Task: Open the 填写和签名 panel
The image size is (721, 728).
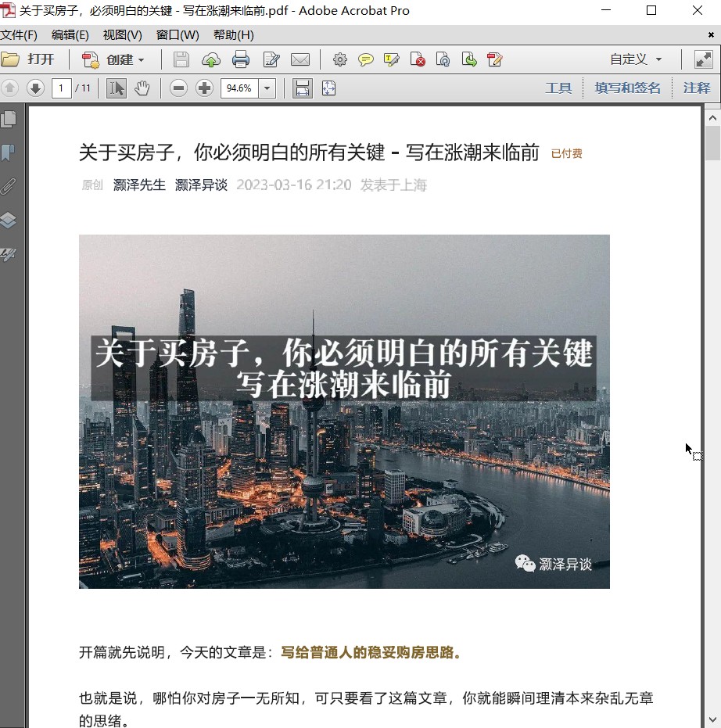Action: point(627,88)
